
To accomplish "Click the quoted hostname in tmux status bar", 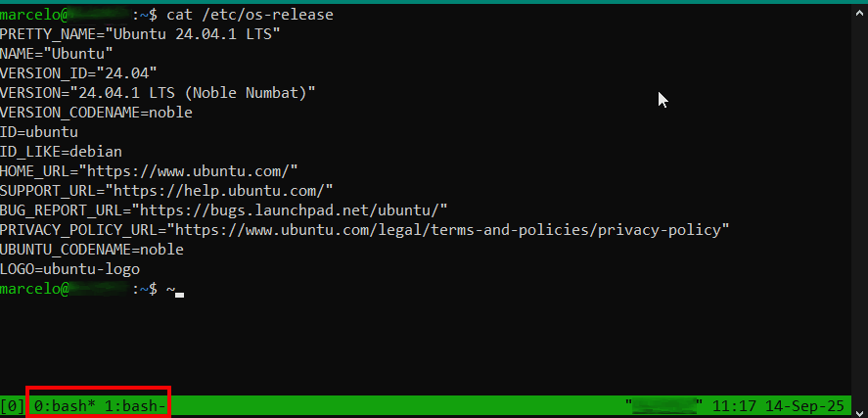I will [x=664, y=404].
